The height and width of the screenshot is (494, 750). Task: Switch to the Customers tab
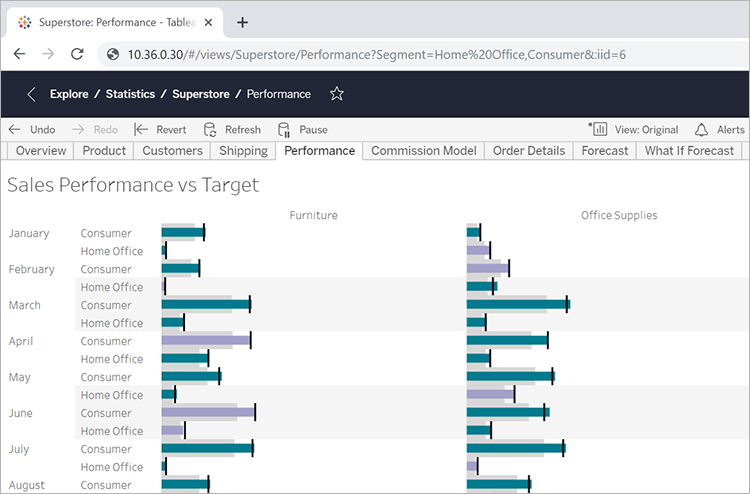pyautogui.click(x=172, y=151)
